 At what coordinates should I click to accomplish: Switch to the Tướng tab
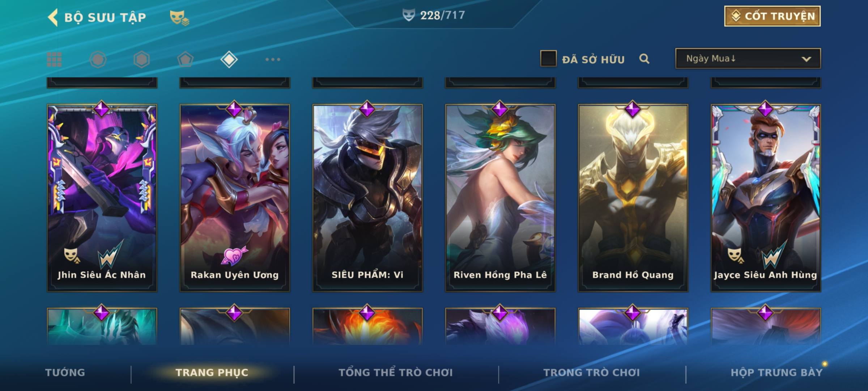click(x=65, y=373)
